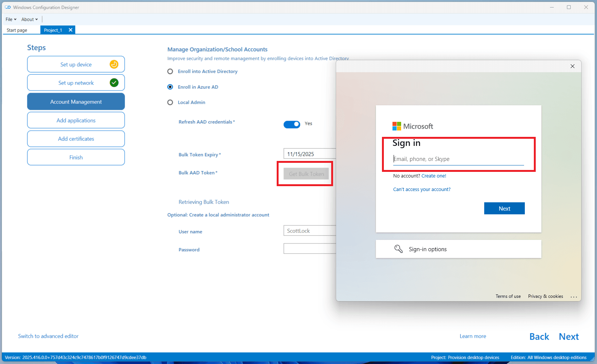Image resolution: width=597 pixels, height=364 pixels.
Task: Click the three-dots more options icon
Action: (573, 297)
